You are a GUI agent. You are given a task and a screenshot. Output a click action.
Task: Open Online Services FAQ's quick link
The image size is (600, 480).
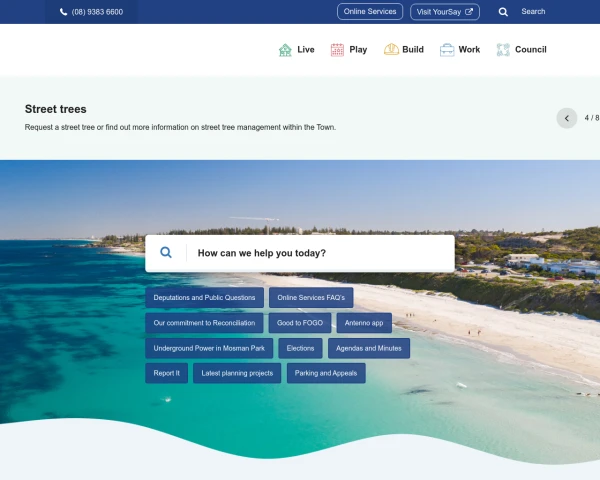[x=311, y=298]
